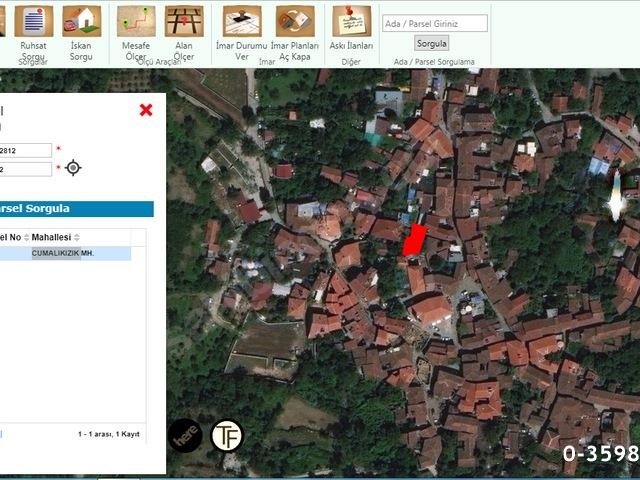Sort by Mahallesi column header
Image resolution: width=640 pixels, height=480 pixels.
(55, 237)
